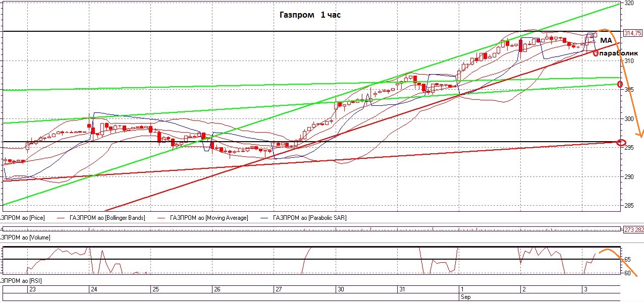
Task: Click date 30 on the time axis
Action: 341,289
